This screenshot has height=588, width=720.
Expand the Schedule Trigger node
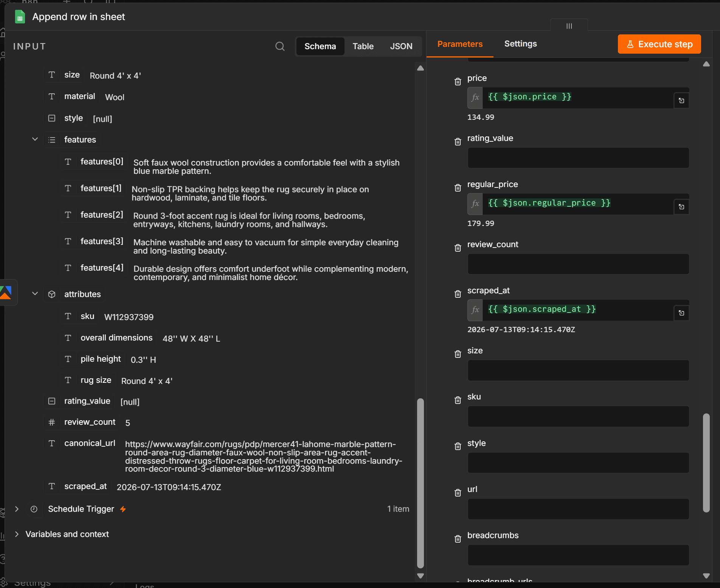click(17, 509)
